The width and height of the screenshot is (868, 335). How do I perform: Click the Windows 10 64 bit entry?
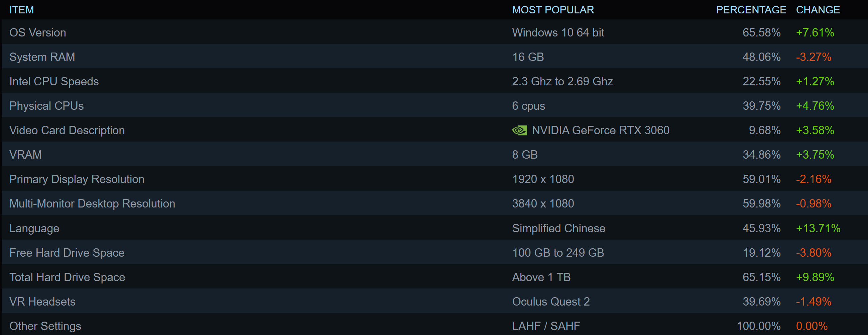[x=558, y=33]
